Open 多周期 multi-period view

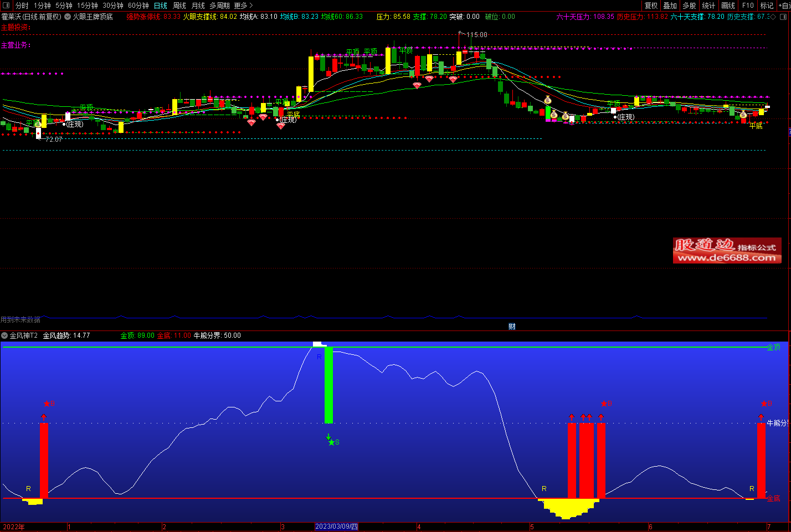tap(219, 6)
